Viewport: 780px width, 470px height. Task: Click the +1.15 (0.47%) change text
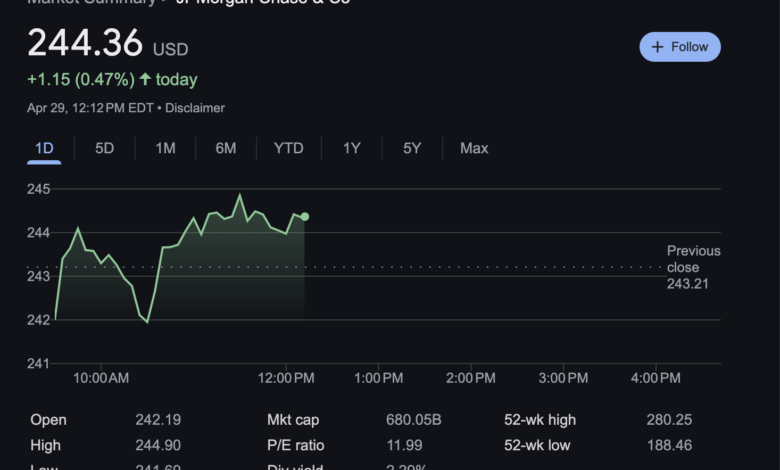point(81,80)
